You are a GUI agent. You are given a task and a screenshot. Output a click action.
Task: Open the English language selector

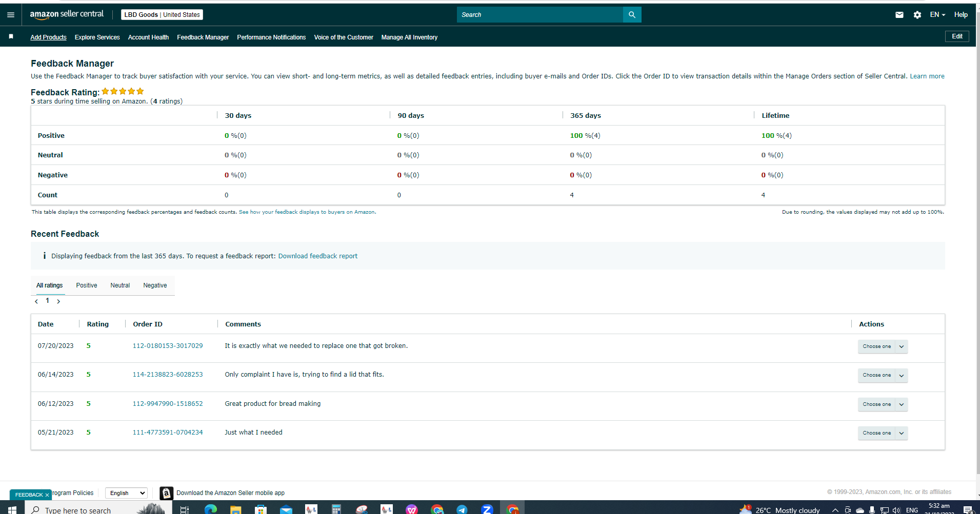pos(126,493)
